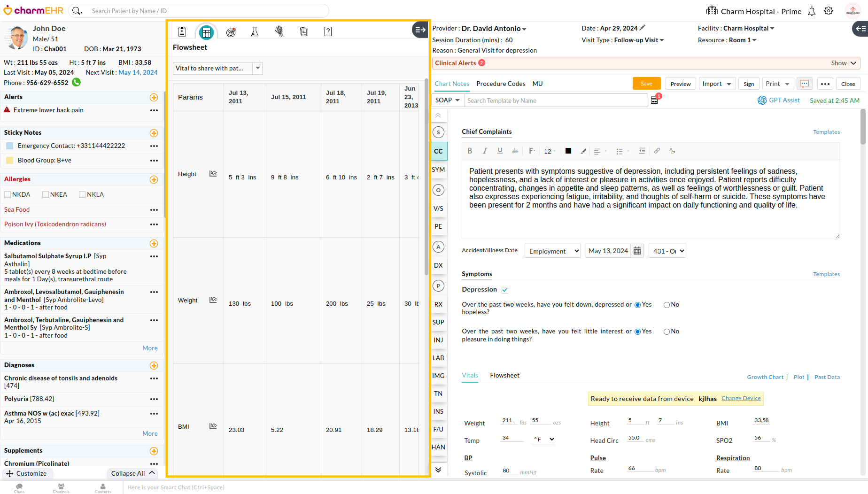The height and width of the screenshot is (494, 868).
Task: Open the SOAP template type dropdown
Action: click(448, 100)
